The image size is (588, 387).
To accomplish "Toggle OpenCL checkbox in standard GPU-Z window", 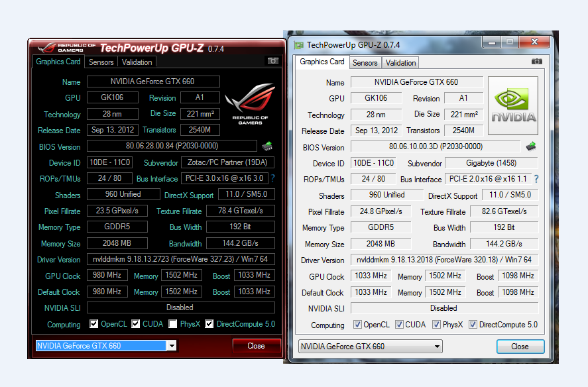I will 358,324.
